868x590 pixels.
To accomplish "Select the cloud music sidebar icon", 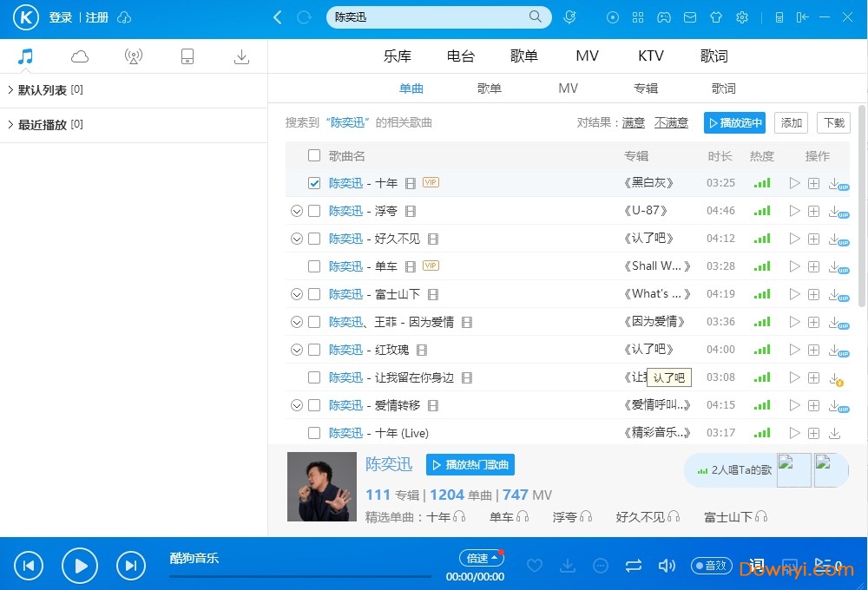I will tap(80, 55).
